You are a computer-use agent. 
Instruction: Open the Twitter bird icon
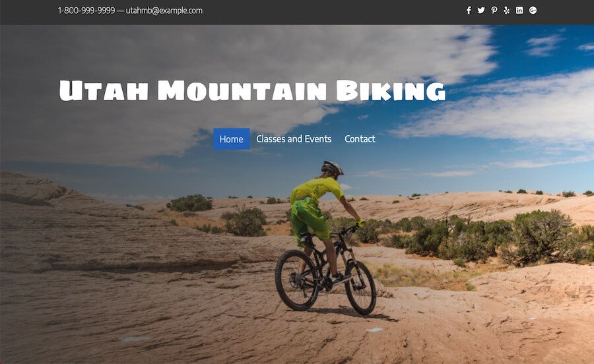click(481, 11)
